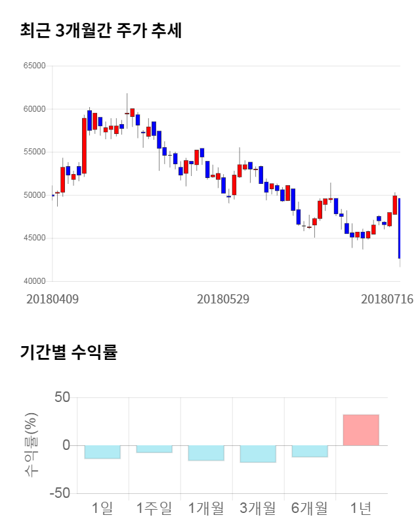Click the 20180409 date label
This screenshot has height=532, width=420.
click(x=52, y=299)
